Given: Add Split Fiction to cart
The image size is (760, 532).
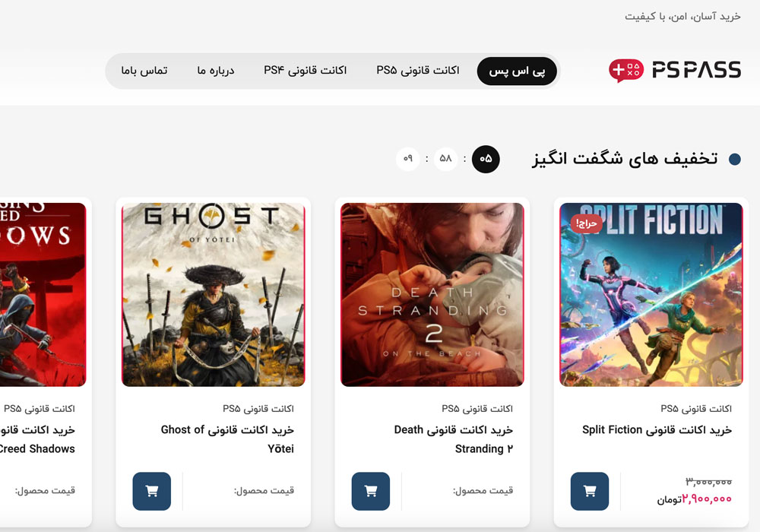Looking at the screenshot, I should click(590, 491).
